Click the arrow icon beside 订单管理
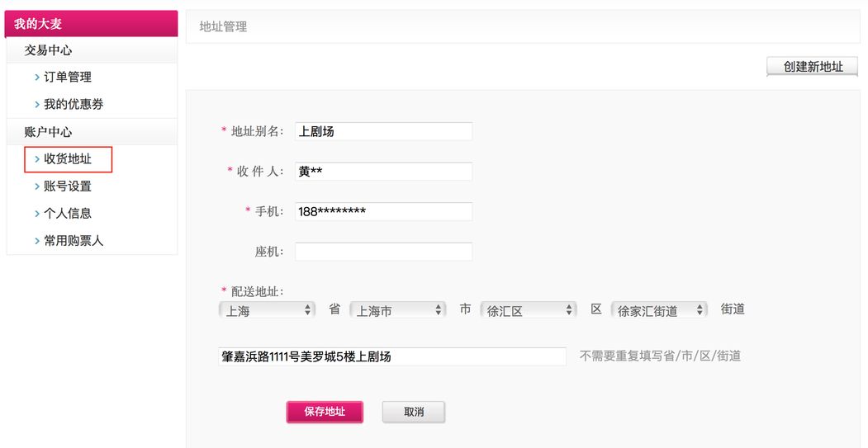The image size is (868, 448). [37, 77]
